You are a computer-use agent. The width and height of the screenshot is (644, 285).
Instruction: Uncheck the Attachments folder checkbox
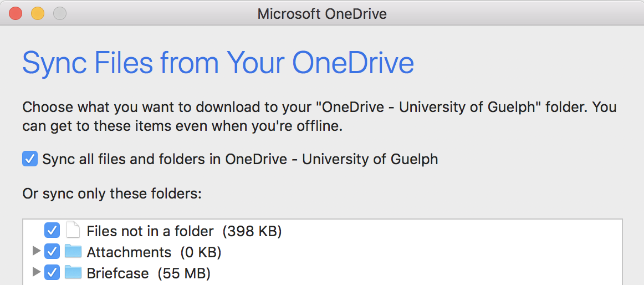pos(52,252)
